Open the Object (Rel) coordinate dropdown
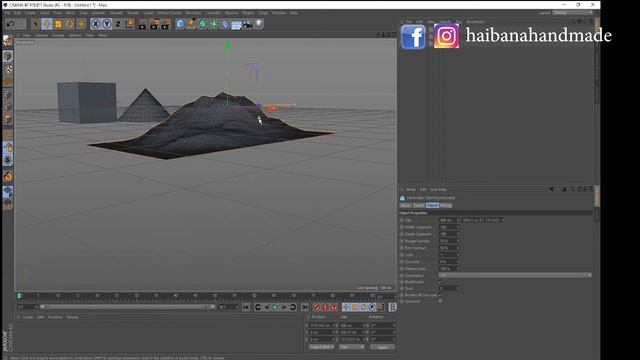 point(322,347)
